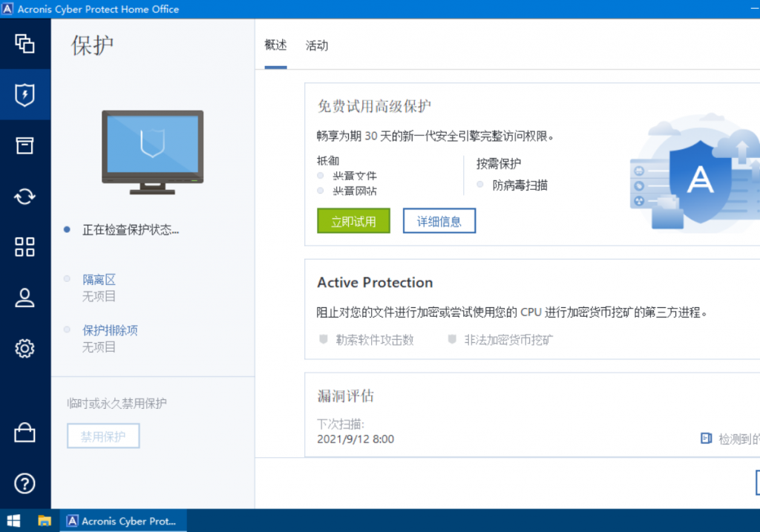
Task: Switch to the 活动 tab
Action: point(316,45)
